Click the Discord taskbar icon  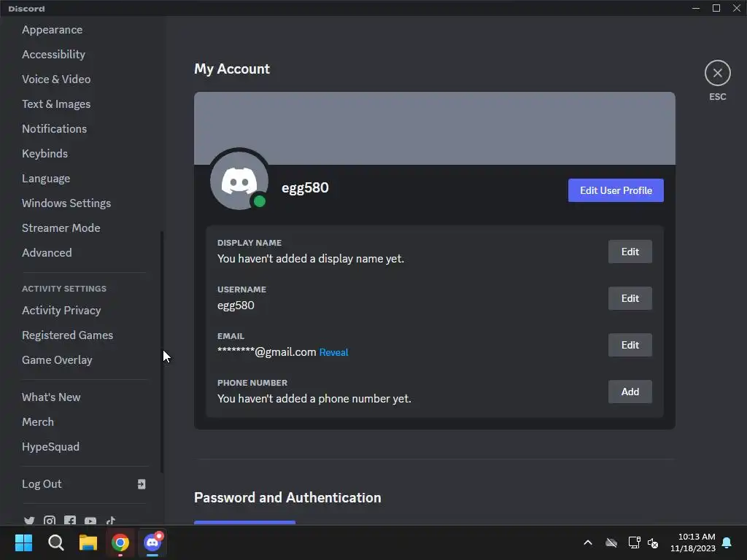click(x=152, y=542)
